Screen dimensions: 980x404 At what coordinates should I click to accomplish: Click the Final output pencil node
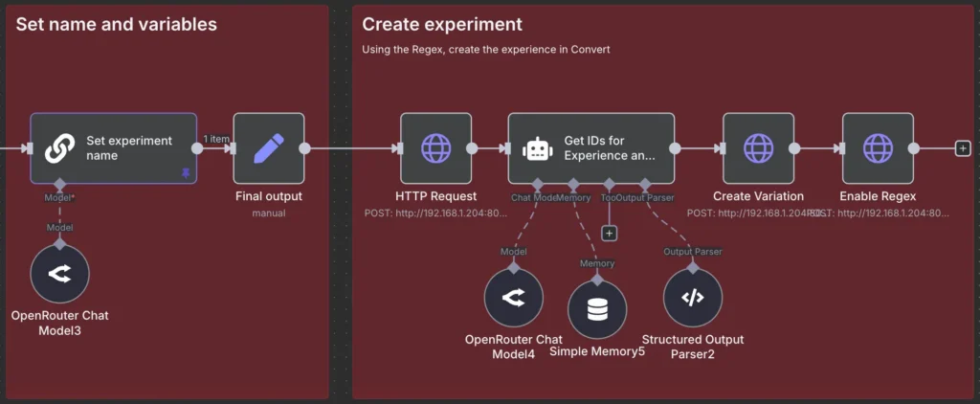point(269,148)
